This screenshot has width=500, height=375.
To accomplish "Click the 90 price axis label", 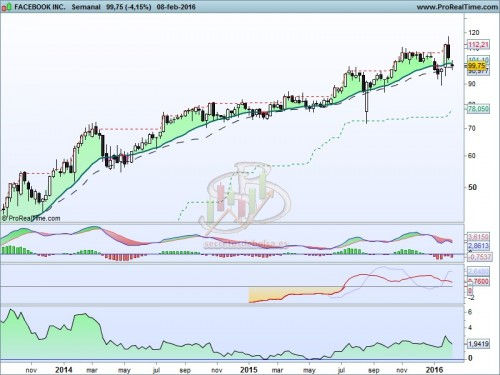I will 472,84.
